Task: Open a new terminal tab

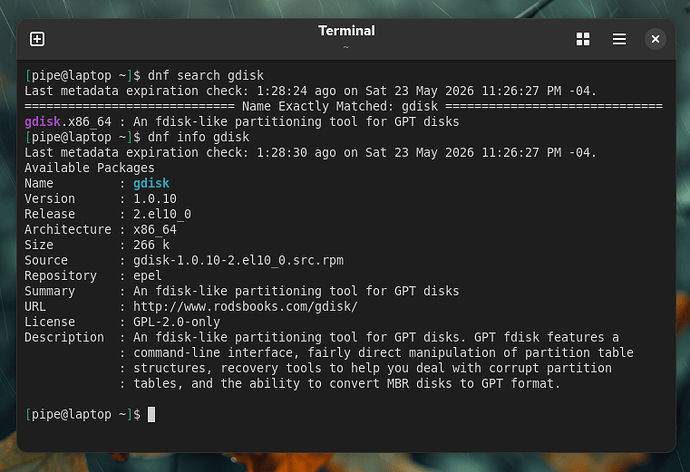Action: (x=37, y=39)
